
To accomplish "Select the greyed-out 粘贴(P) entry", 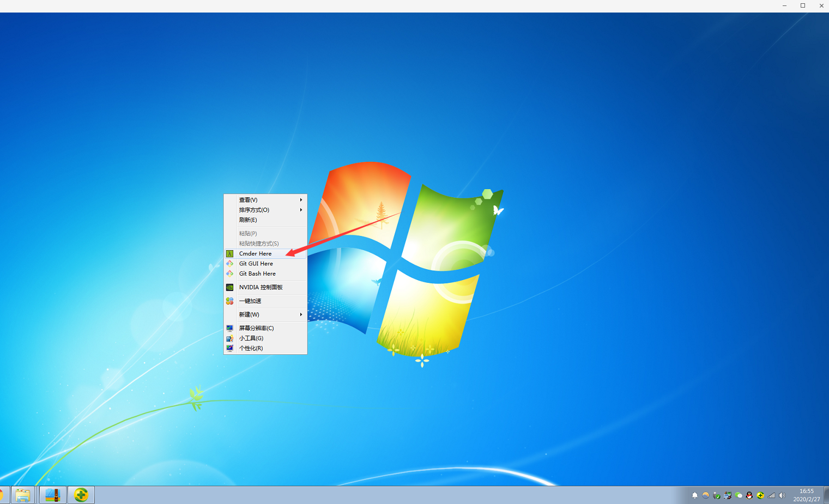I will coord(265,234).
